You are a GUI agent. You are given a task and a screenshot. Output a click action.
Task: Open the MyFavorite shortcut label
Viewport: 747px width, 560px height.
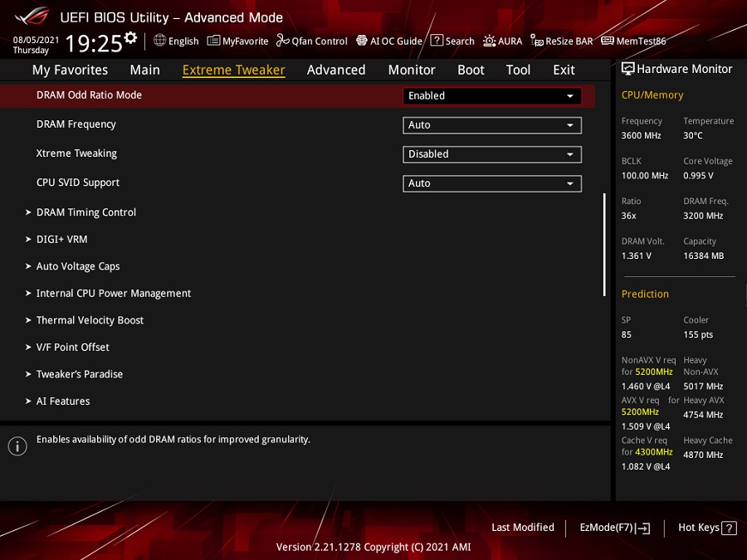coord(246,41)
